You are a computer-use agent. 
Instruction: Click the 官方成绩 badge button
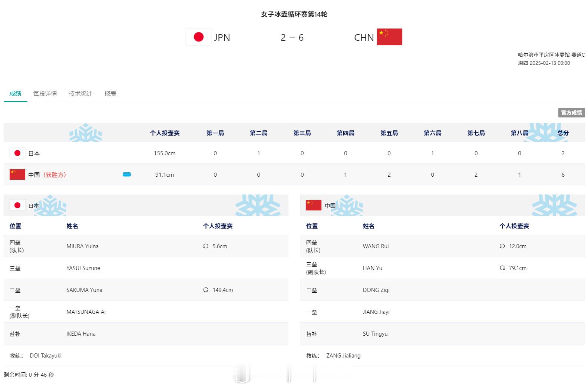tap(571, 113)
